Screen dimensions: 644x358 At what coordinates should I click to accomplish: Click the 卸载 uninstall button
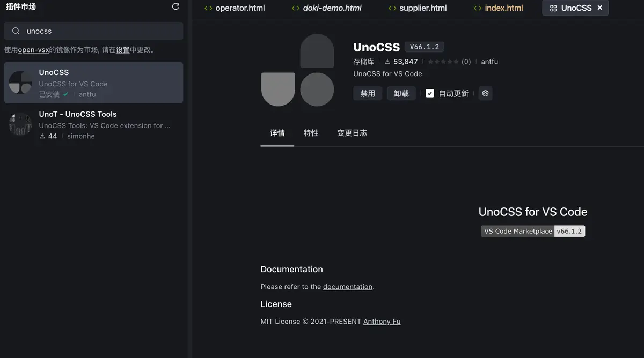click(401, 93)
